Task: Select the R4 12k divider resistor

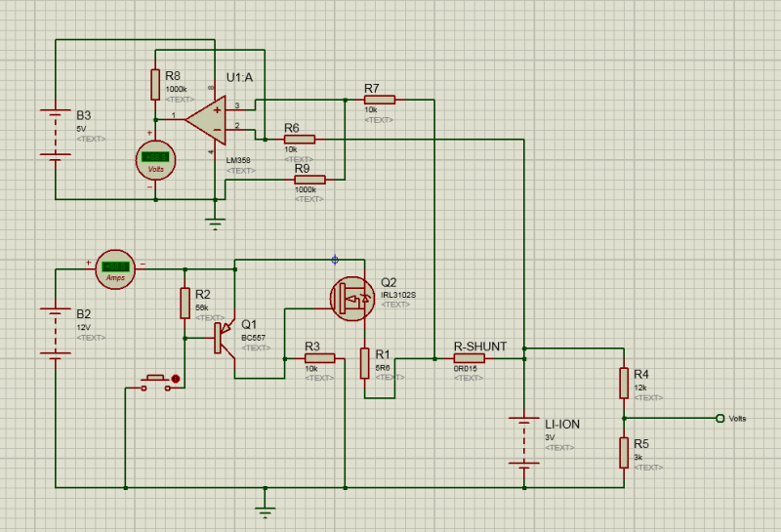Action: 625,383
